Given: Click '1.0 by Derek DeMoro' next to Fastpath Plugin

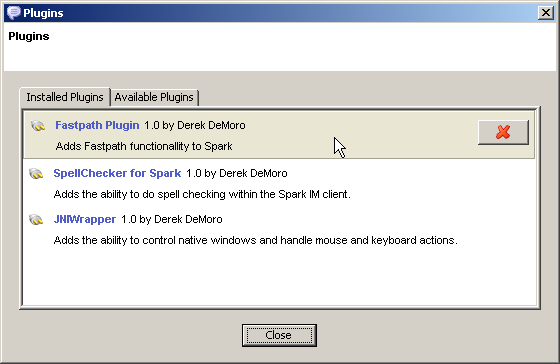Looking at the screenshot, I should click(x=195, y=125).
